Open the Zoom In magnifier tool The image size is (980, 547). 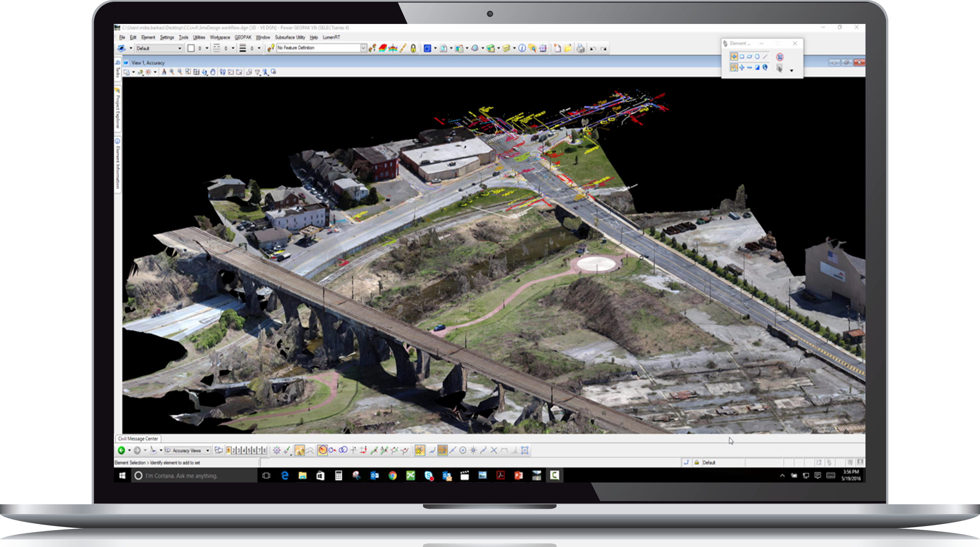pos(171,71)
